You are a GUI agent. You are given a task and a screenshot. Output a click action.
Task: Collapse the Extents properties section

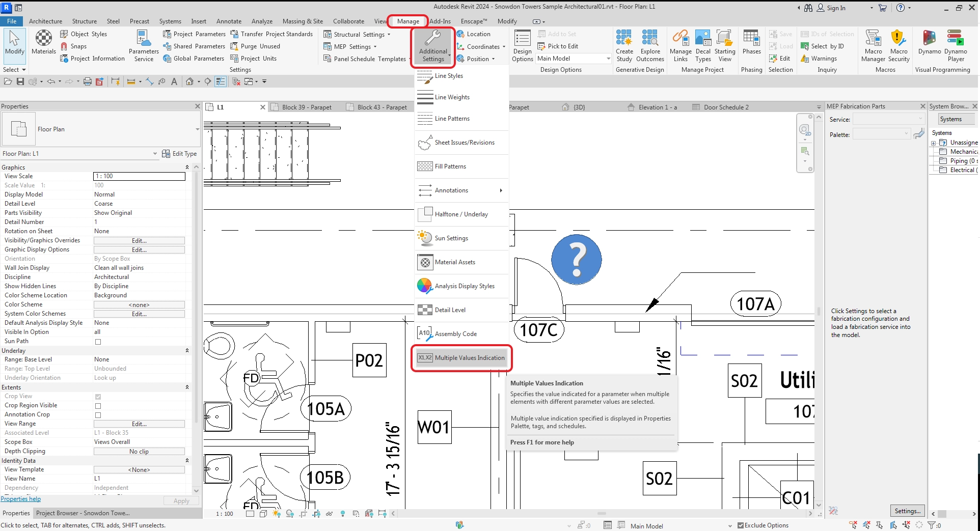click(x=187, y=387)
